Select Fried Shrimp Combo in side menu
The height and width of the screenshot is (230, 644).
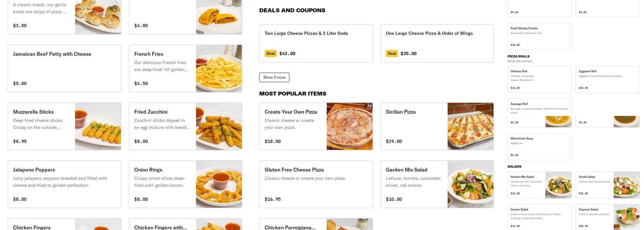539,36
